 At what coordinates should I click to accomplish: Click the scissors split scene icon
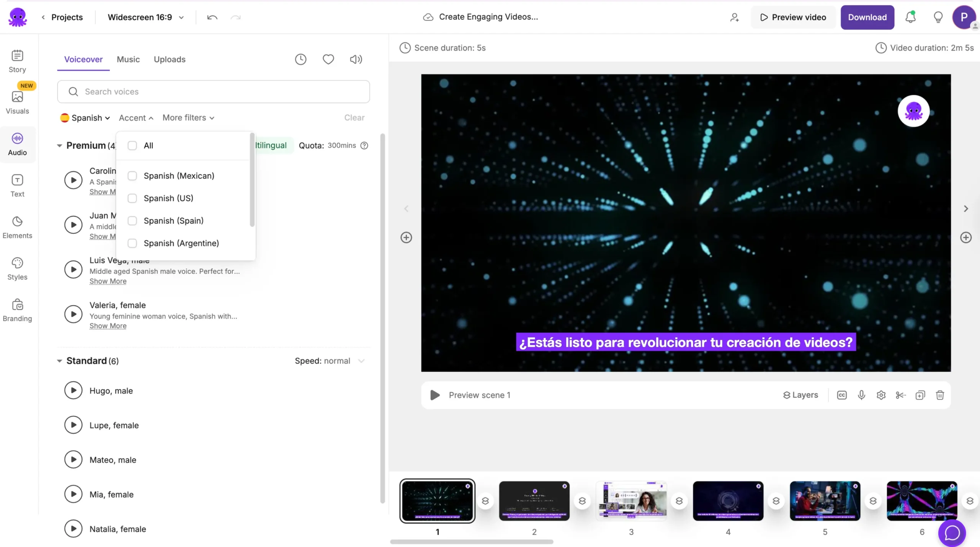click(900, 395)
